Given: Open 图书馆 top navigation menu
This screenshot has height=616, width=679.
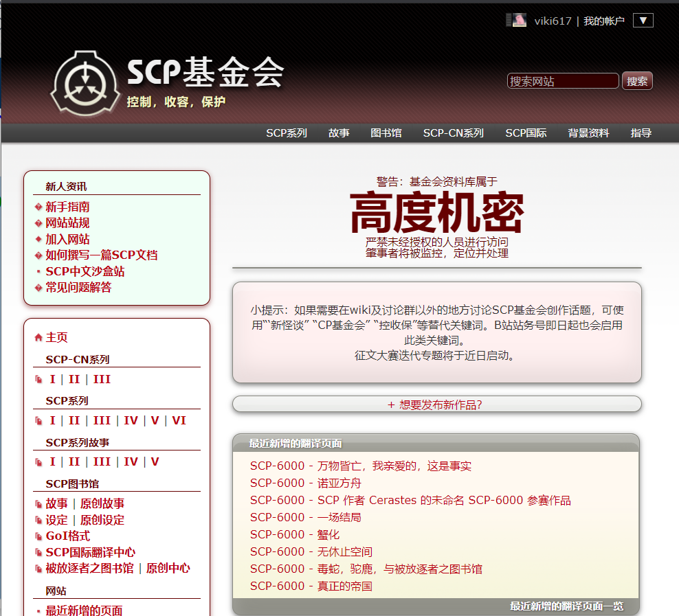Looking at the screenshot, I should [386, 133].
